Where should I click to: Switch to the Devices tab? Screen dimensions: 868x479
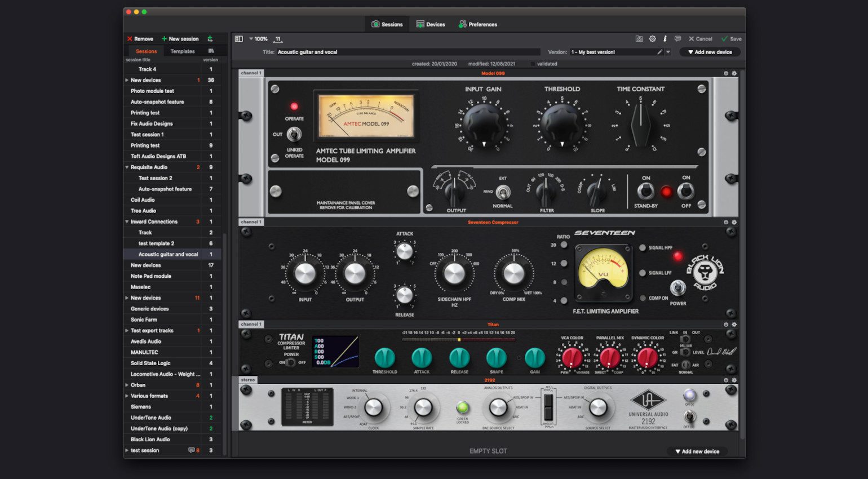[x=431, y=24]
